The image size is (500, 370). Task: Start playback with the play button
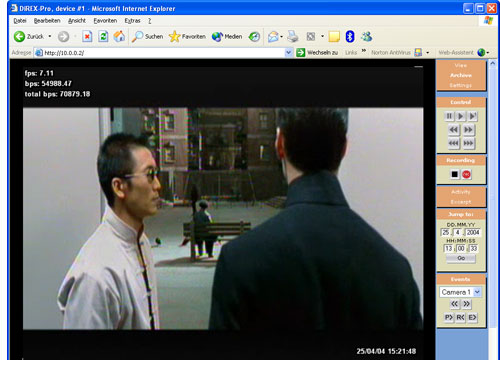coord(461,116)
